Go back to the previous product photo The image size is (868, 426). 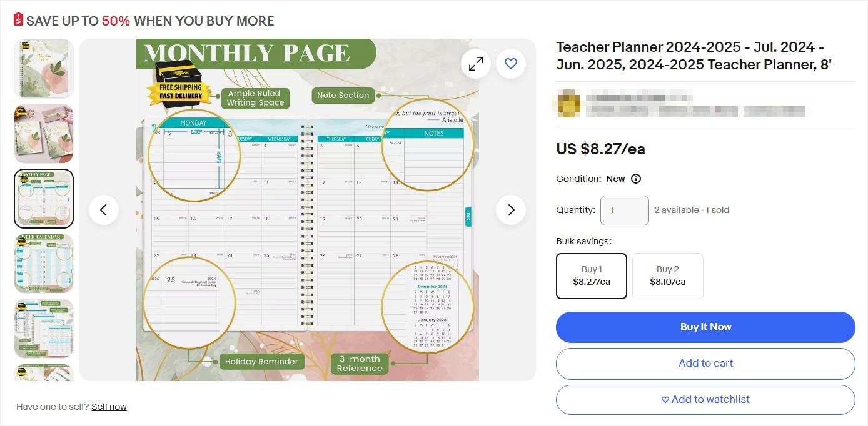(104, 210)
